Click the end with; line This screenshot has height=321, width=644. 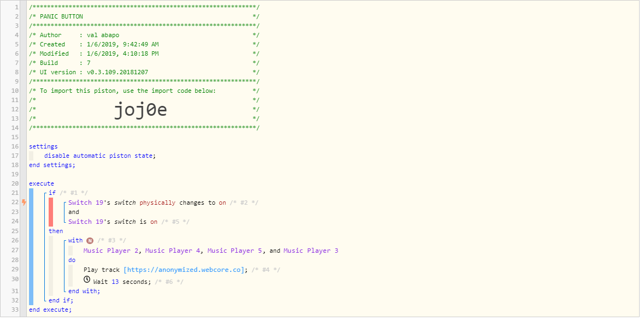click(x=84, y=291)
